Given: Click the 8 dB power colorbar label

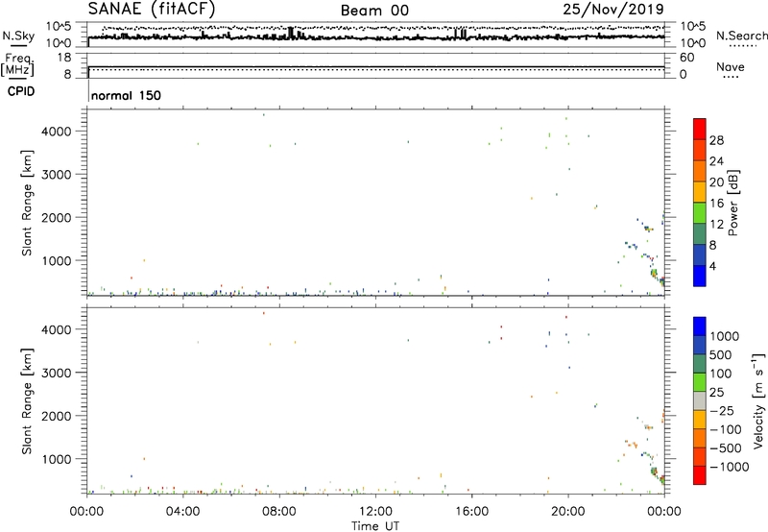Looking at the screenshot, I should point(712,245).
